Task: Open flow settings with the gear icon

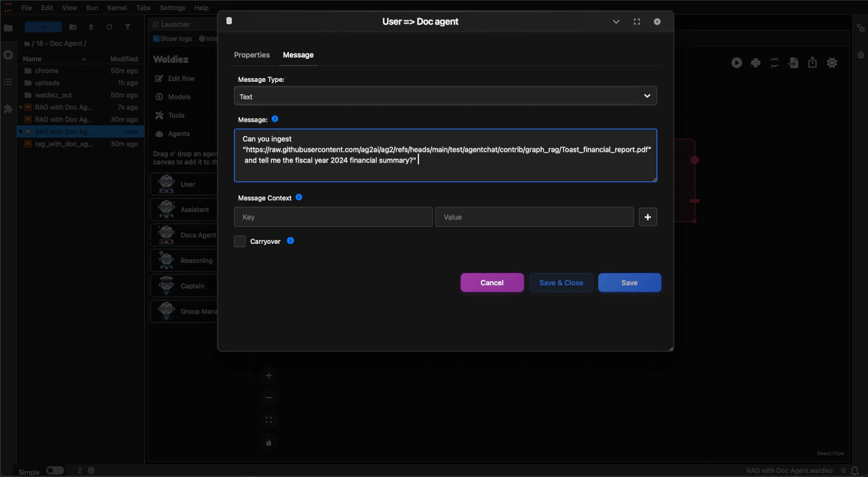Action: pyautogui.click(x=832, y=62)
